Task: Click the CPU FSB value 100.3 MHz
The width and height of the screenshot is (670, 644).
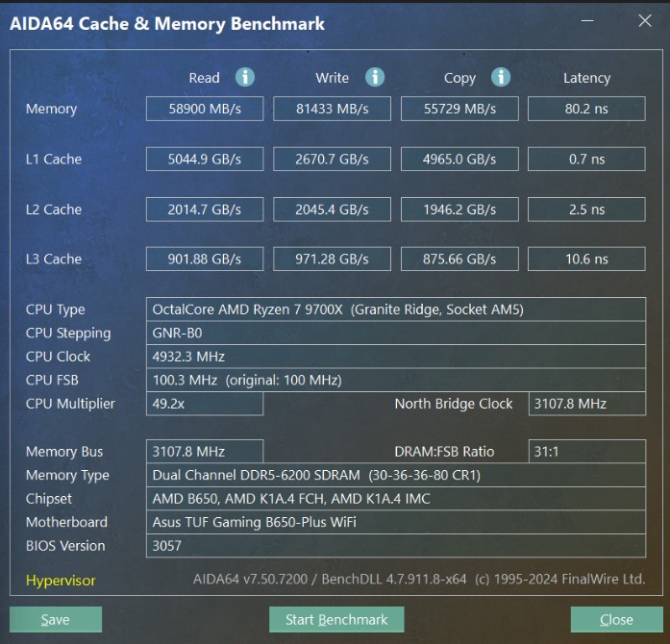Action: [396, 380]
